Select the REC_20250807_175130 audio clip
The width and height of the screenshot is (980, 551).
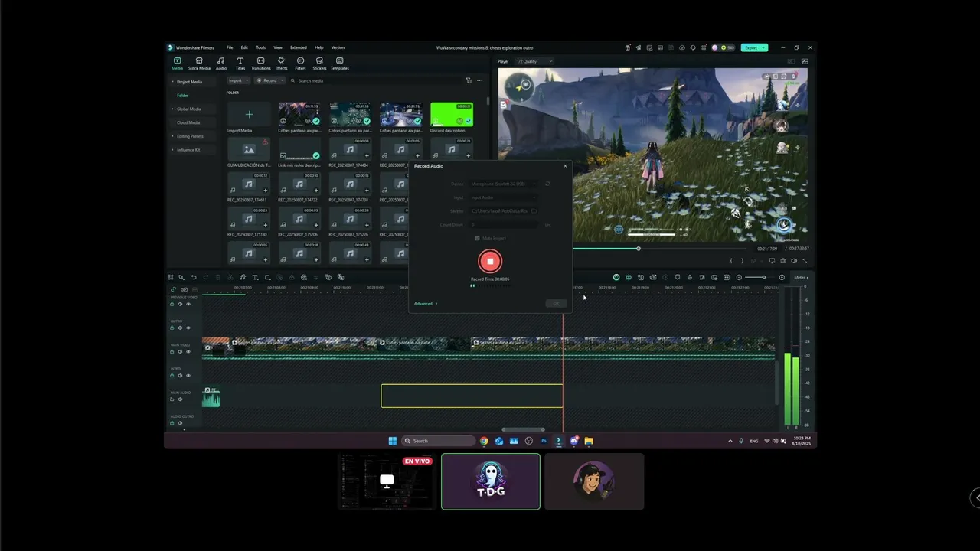(249, 220)
